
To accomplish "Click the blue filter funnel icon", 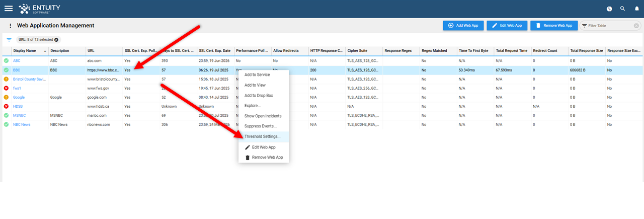I will [9, 39].
